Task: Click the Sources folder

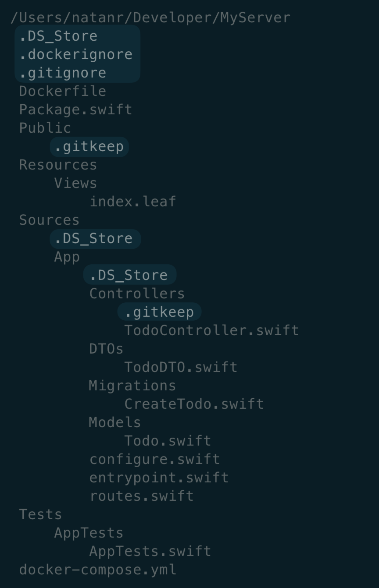Action: point(49,220)
